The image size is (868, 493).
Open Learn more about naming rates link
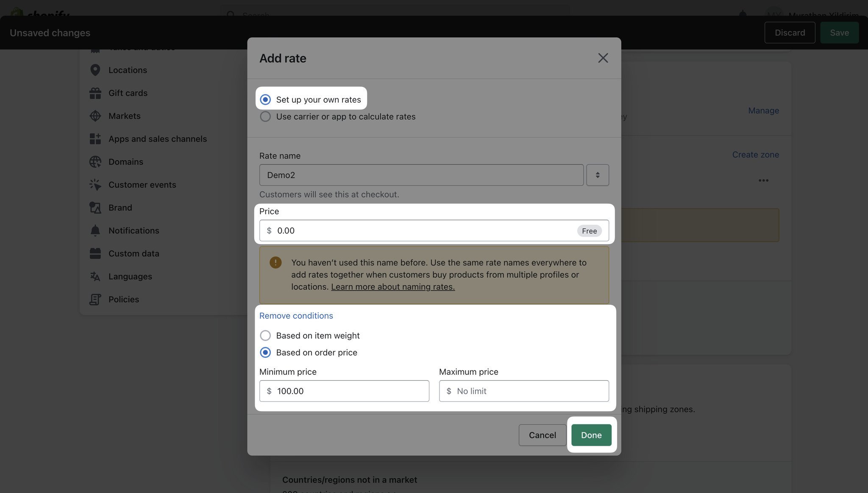[393, 287]
